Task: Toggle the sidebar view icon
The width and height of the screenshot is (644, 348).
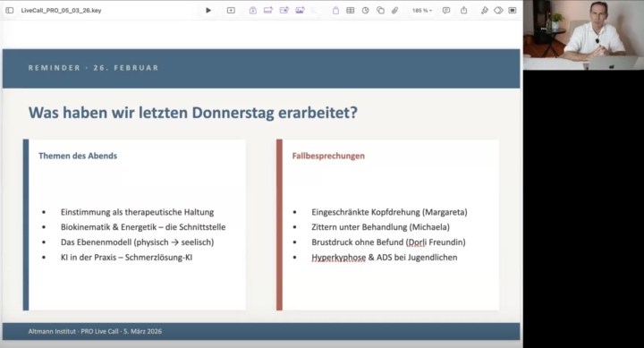Action: 10,10
